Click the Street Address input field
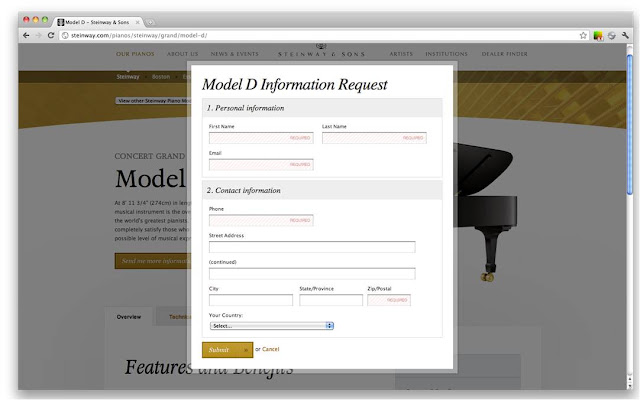Image resolution: width=640 pixels, height=400 pixels. (312, 247)
